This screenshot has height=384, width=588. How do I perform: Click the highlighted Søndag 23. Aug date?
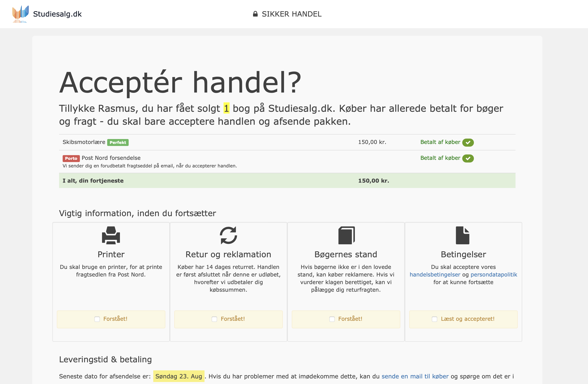coord(179,376)
